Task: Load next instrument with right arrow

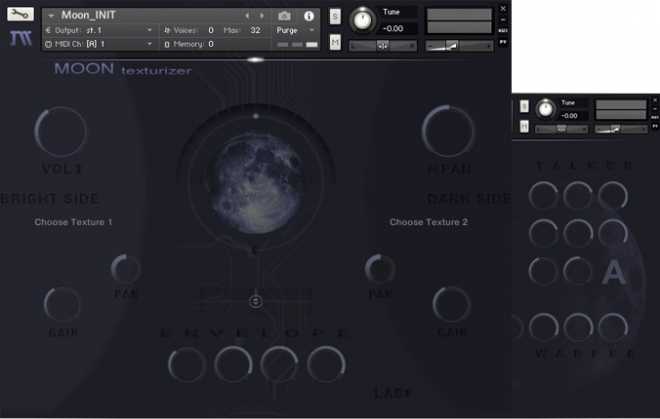Action: [x=262, y=16]
